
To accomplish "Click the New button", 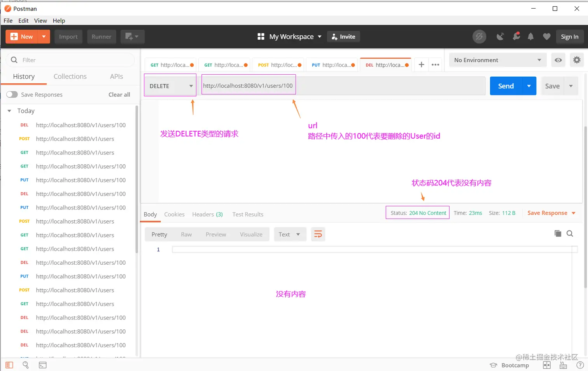I will pos(22,37).
